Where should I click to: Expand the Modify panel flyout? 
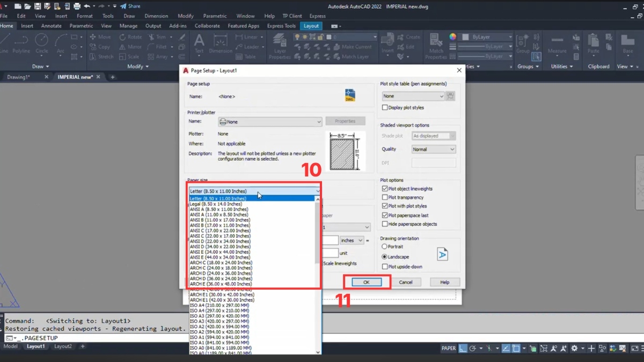coord(138,67)
